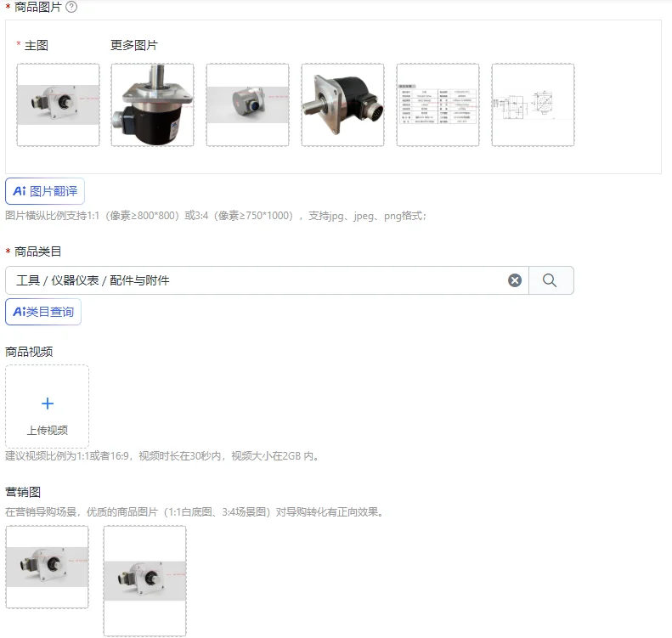
Task: Open the grey round encoder photo thumbnail
Action: 248,105
